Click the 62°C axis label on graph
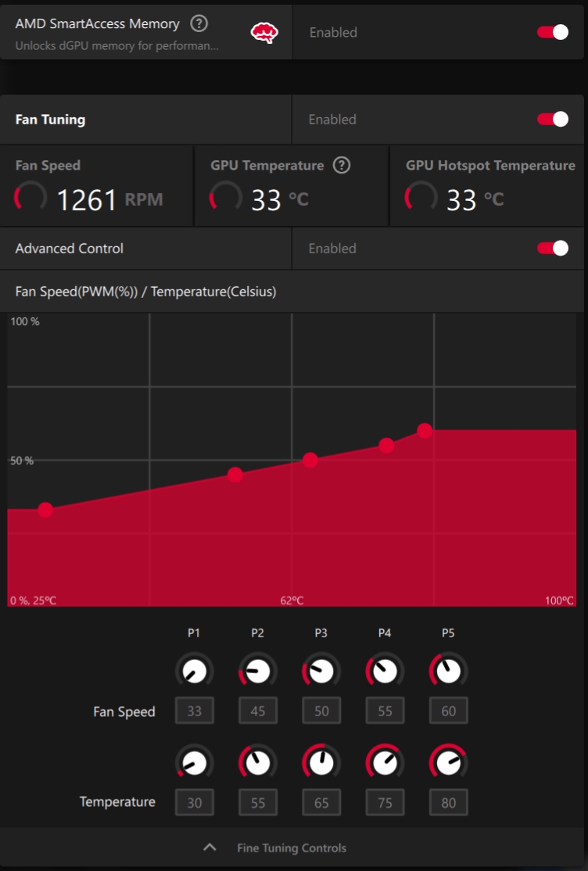Screen dimensions: 588x871 292,600
